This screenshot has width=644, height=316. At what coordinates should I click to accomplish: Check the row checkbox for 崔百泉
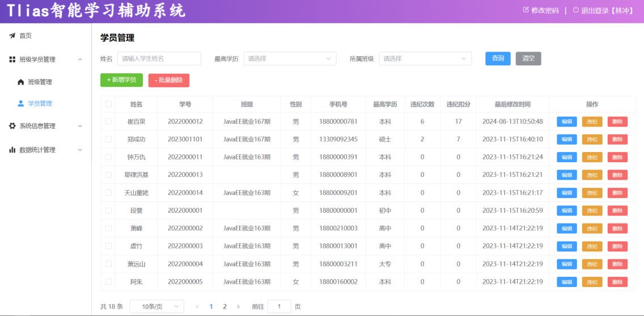108,121
